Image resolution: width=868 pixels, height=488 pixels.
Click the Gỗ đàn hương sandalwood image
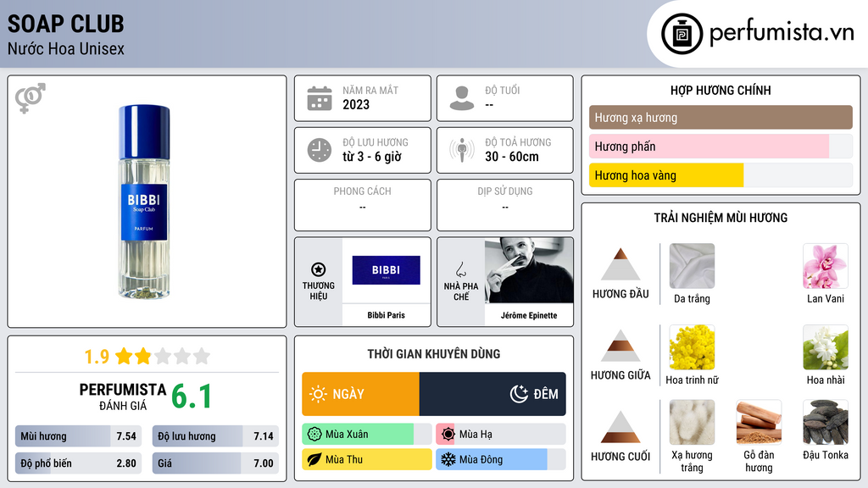pos(759,423)
